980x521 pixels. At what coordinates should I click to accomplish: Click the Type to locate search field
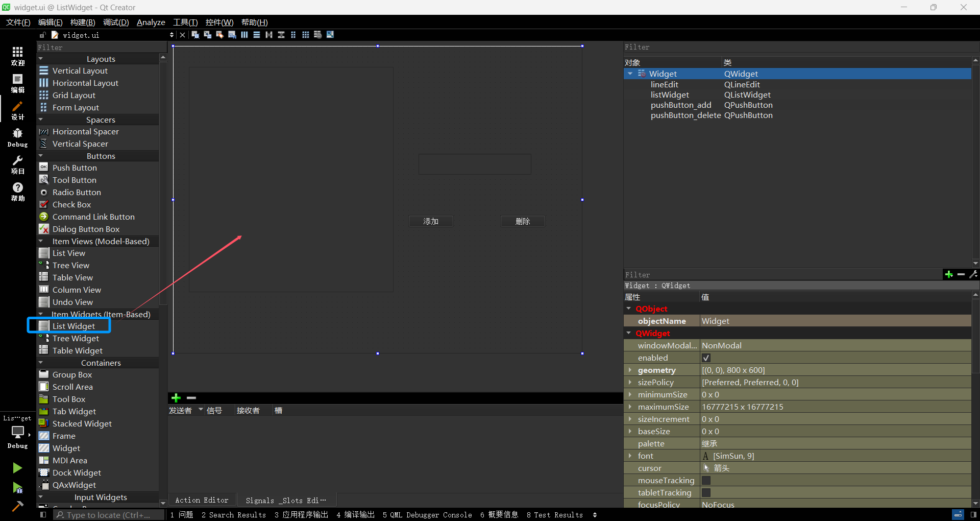(x=109, y=515)
